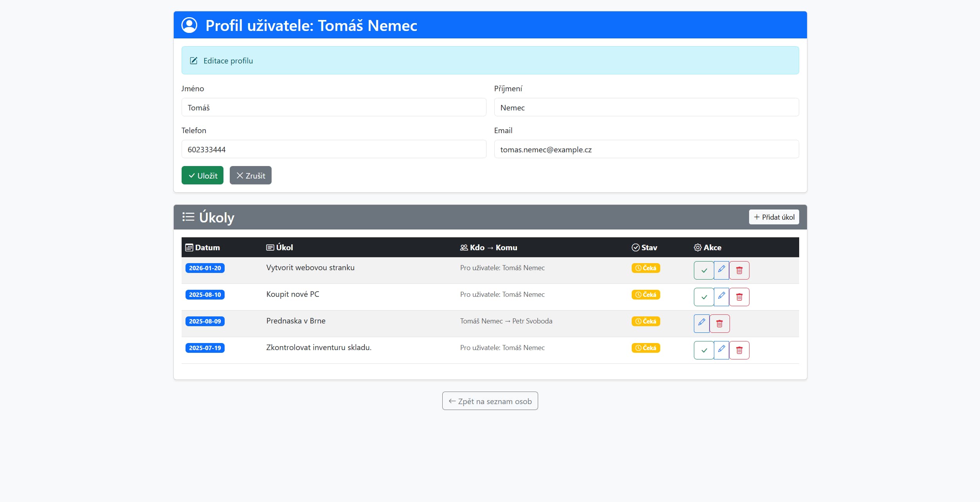Delete the 'Zkontrolovat inventuru skladu' task
The image size is (980, 502).
coord(739,350)
